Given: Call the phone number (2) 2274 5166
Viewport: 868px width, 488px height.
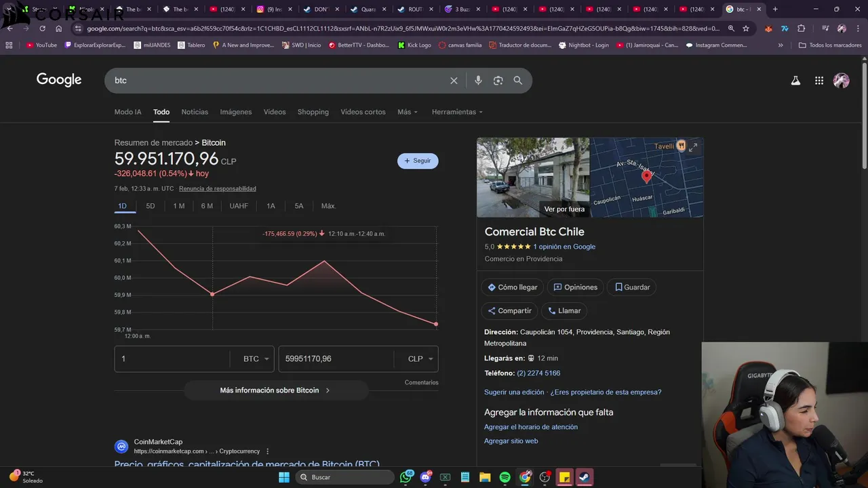Looking at the screenshot, I should [538, 373].
